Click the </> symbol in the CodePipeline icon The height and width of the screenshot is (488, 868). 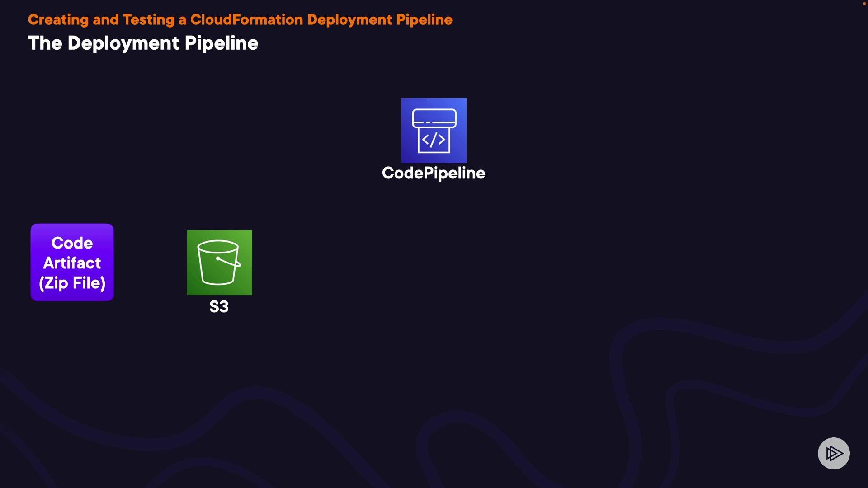434,140
